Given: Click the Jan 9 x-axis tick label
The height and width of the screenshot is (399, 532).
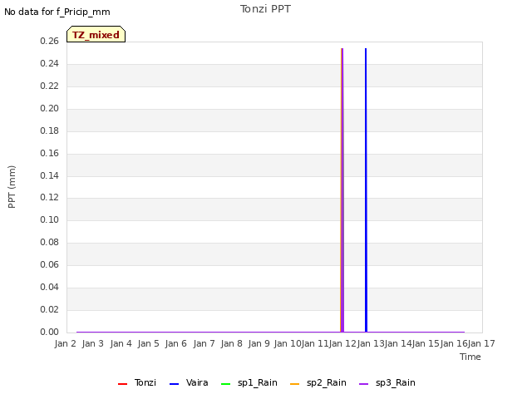Looking at the screenshot, I should coord(259,343).
